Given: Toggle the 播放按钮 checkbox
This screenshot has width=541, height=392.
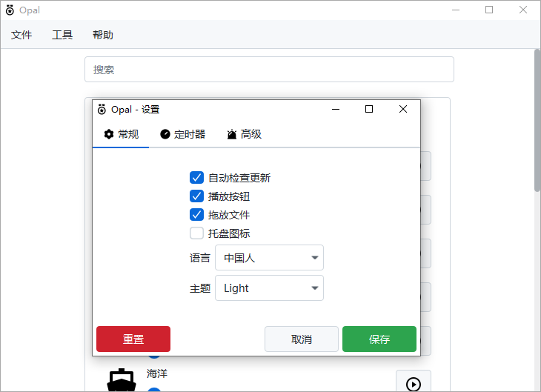Looking at the screenshot, I should pyautogui.click(x=196, y=196).
